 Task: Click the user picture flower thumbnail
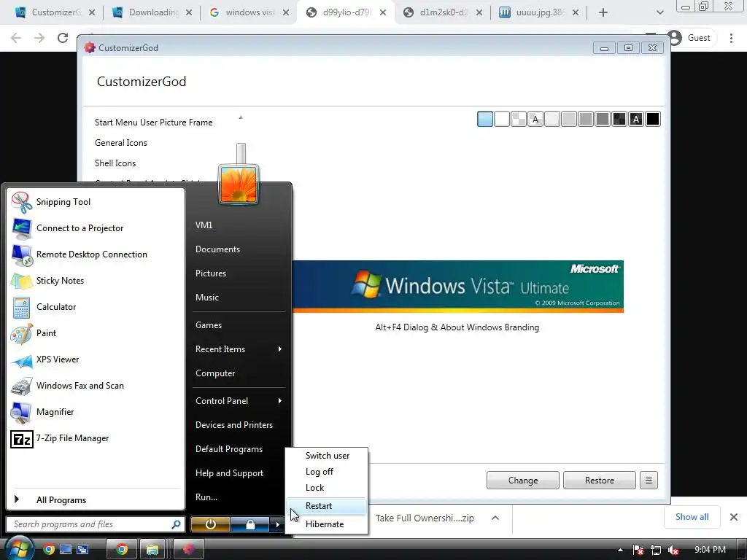[x=239, y=184]
